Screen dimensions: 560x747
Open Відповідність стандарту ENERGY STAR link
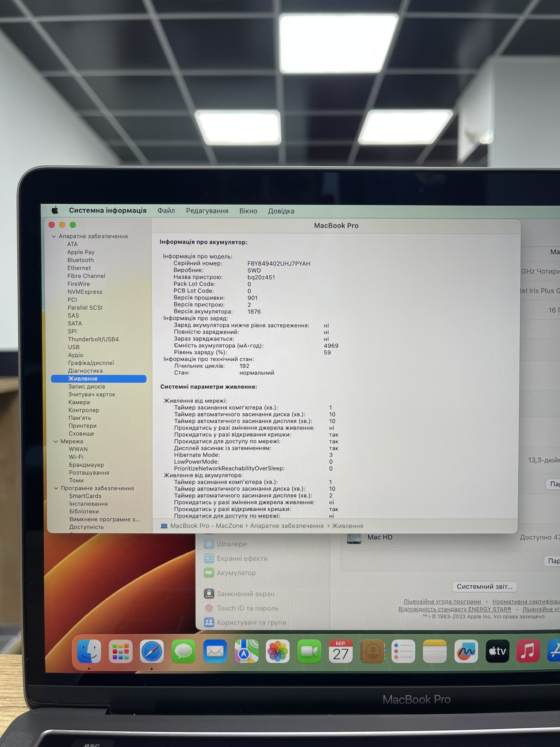click(454, 609)
